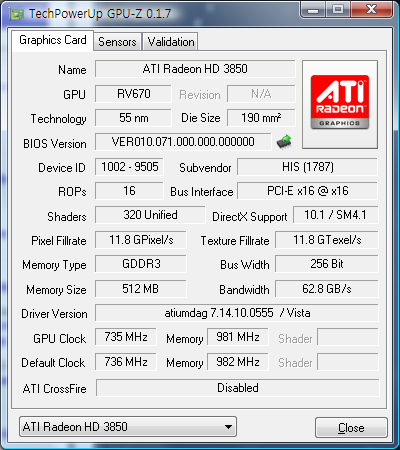Open the ATI Radeon HD 3850 card dropdown
The image size is (400, 450).
point(128,427)
